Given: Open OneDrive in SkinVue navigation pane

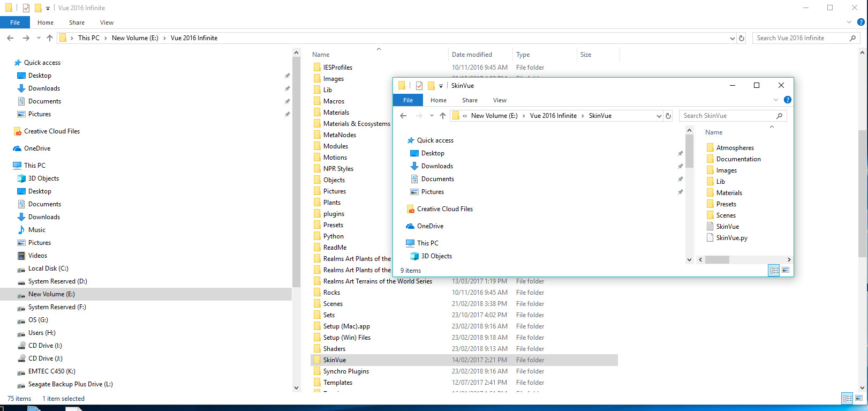Looking at the screenshot, I should pos(430,226).
